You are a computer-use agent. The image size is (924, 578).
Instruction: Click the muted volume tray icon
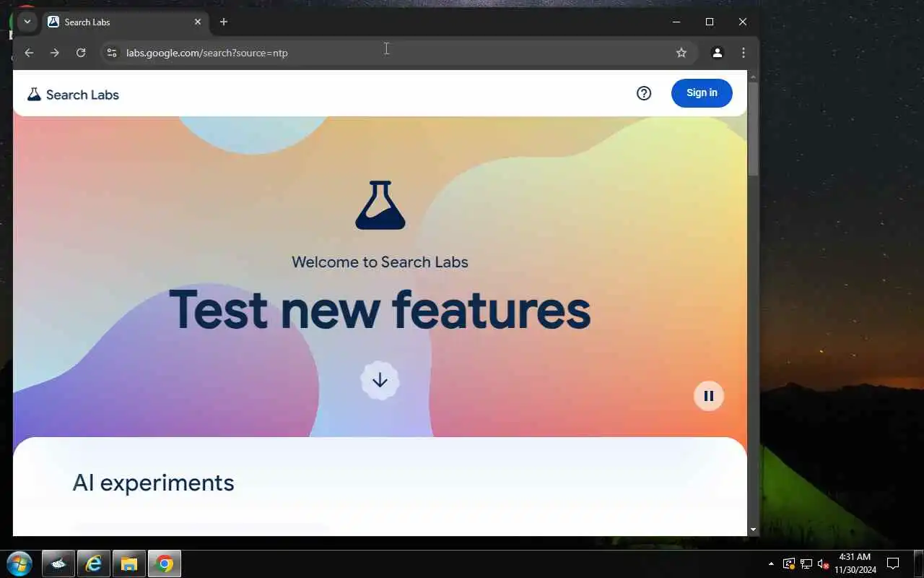[823, 564]
